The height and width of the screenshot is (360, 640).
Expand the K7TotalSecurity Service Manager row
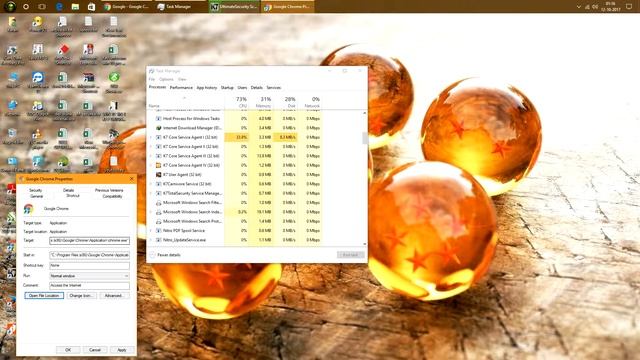click(x=151, y=193)
